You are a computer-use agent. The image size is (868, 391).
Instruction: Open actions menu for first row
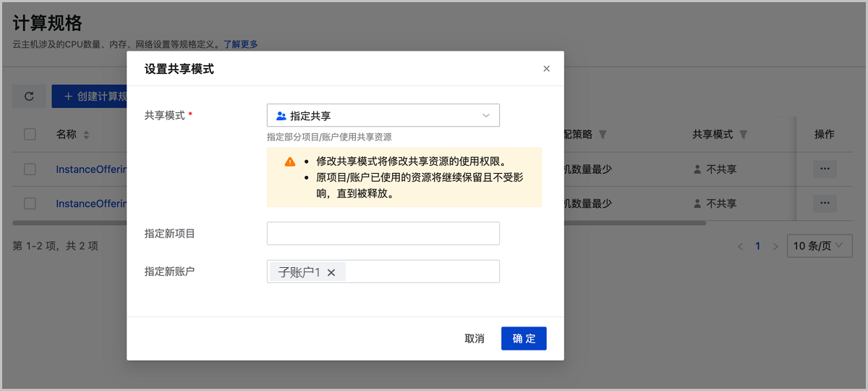pos(825,169)
